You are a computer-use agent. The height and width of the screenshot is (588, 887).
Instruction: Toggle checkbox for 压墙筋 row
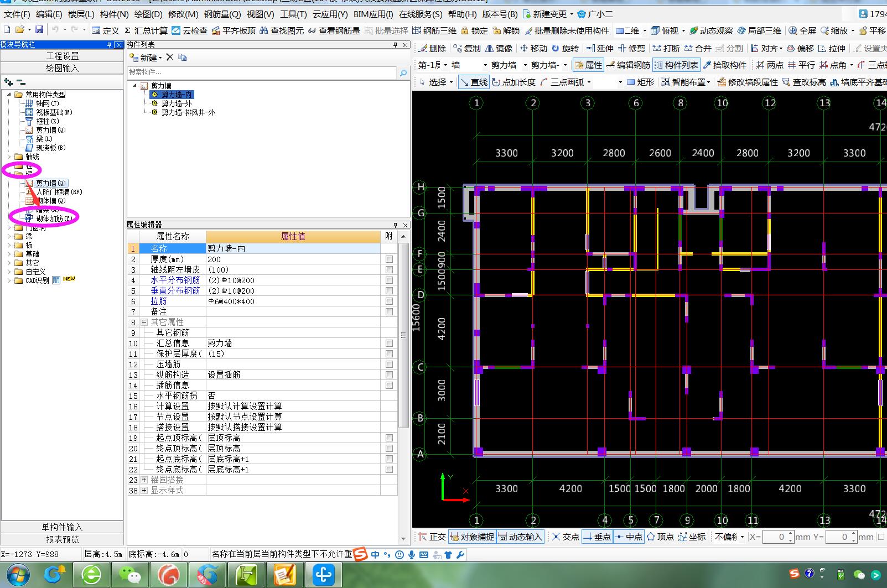click(389, 364)
